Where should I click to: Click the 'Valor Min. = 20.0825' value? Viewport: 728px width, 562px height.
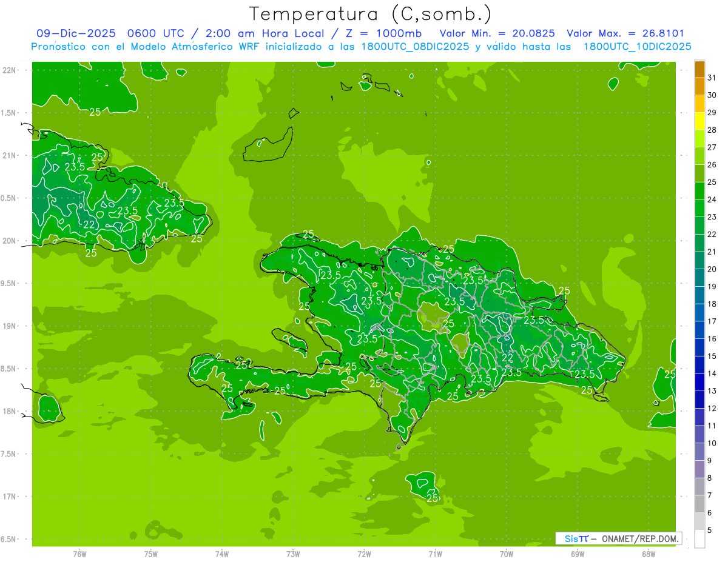(x=497, y=34)
